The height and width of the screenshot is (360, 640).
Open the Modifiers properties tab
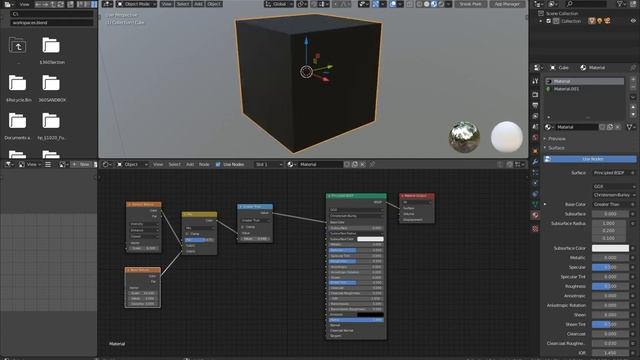click(536, 162)
